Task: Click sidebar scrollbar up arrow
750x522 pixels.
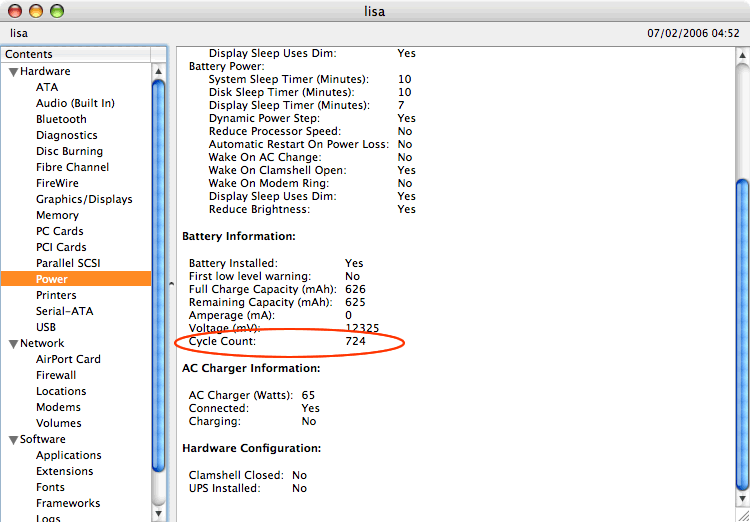Action: pos(159,72)
